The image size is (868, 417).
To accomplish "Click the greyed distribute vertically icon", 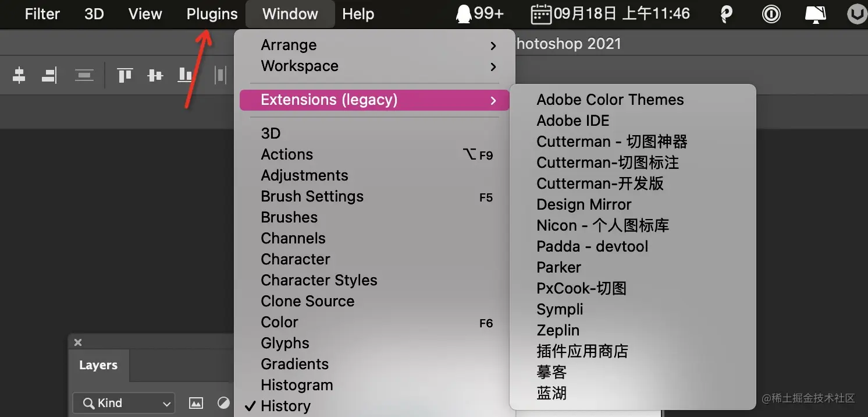I will [x=84, y=75].
